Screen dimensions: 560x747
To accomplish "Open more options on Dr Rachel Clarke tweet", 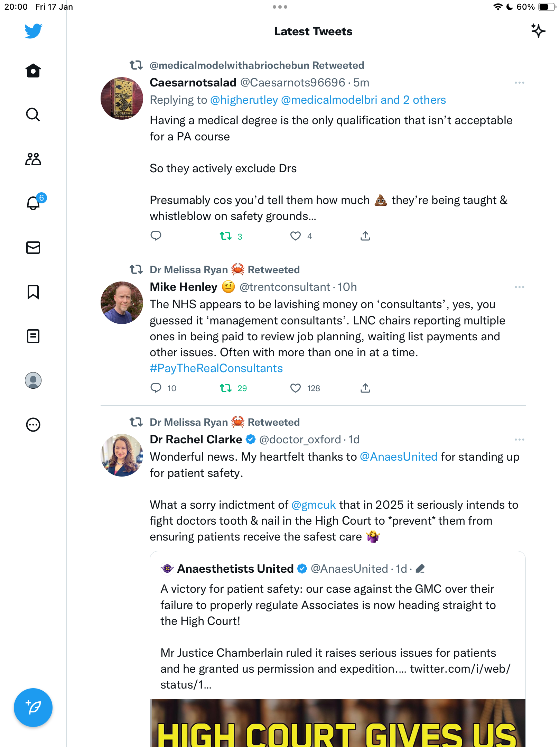I will coord(519,440).
